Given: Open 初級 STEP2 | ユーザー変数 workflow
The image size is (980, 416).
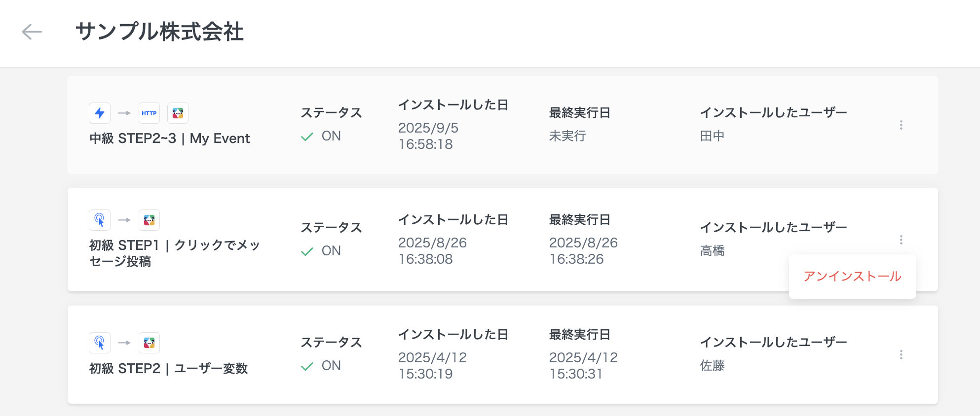Looking at the screenshot, I should pyautogui.click(x=168, y=369).
